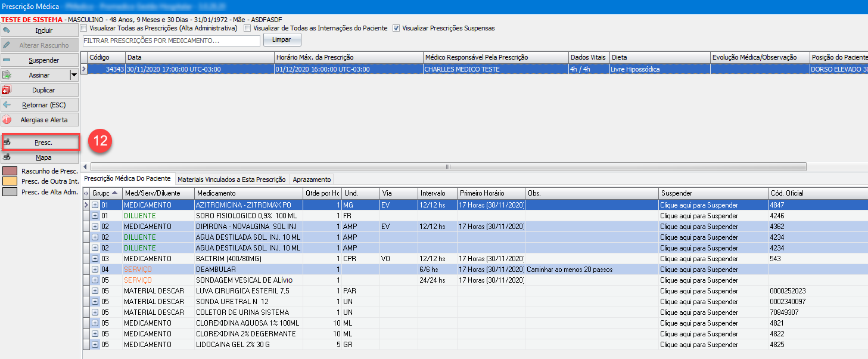This screenshot has height=359, width=868.
Task: Open the Aprazamento tab
Action: point(311,179)
